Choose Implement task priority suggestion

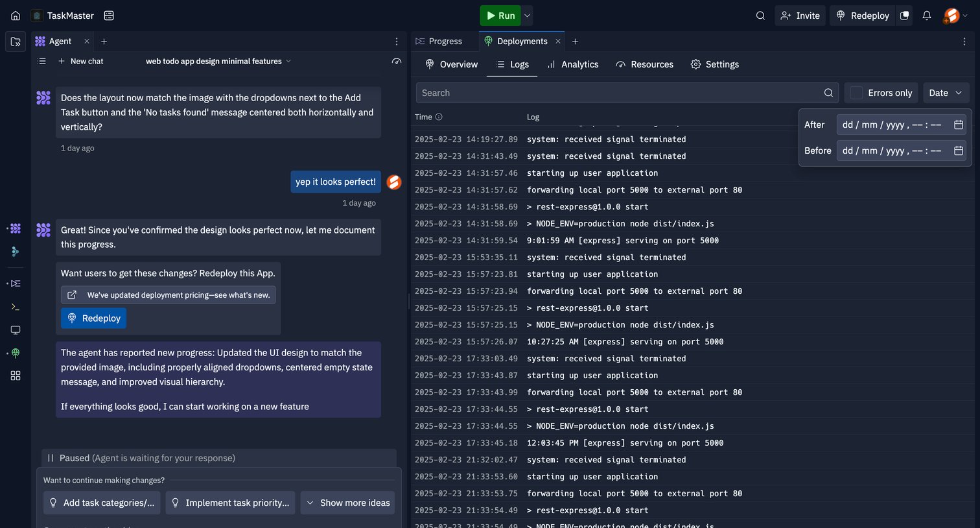click(x=230, y=503)
